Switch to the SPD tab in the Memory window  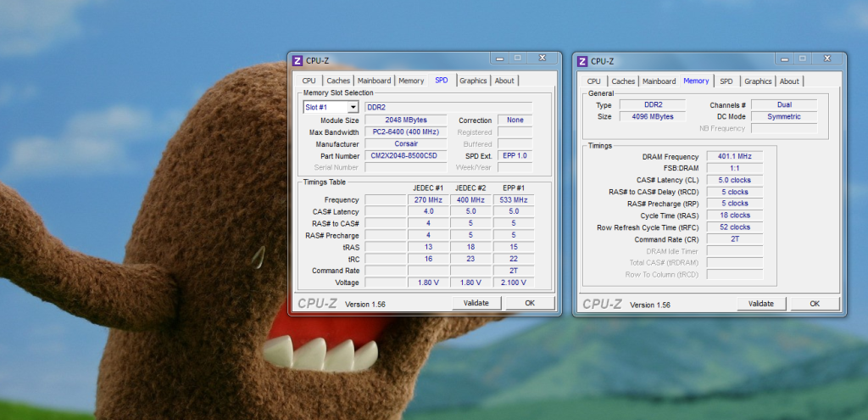[726, 81]
